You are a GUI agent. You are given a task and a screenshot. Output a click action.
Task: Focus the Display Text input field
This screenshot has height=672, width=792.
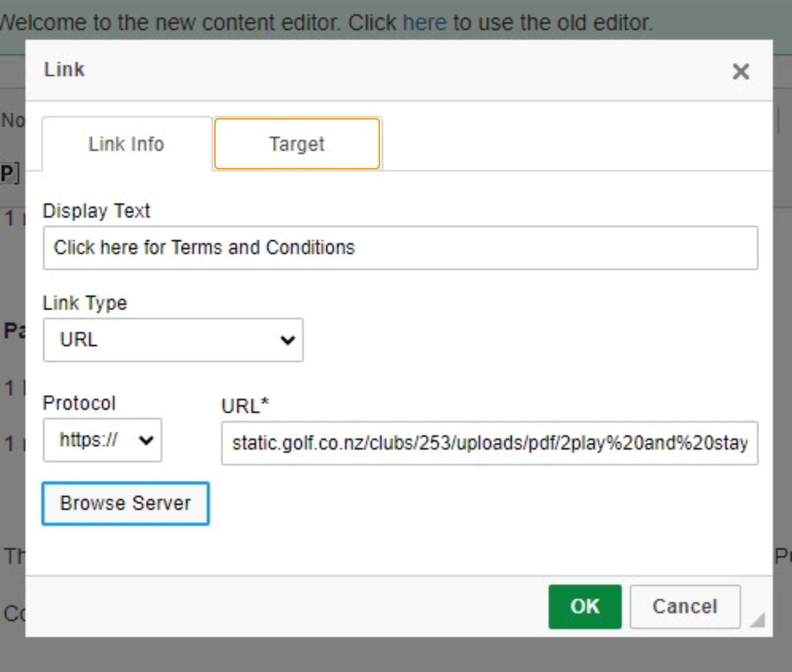400,247
